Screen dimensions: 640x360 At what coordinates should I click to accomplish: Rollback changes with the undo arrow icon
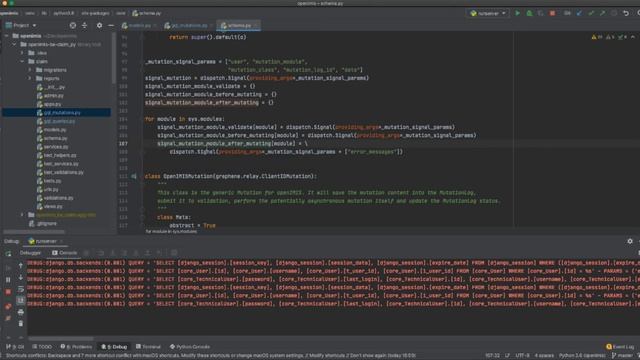coord(626,13)
